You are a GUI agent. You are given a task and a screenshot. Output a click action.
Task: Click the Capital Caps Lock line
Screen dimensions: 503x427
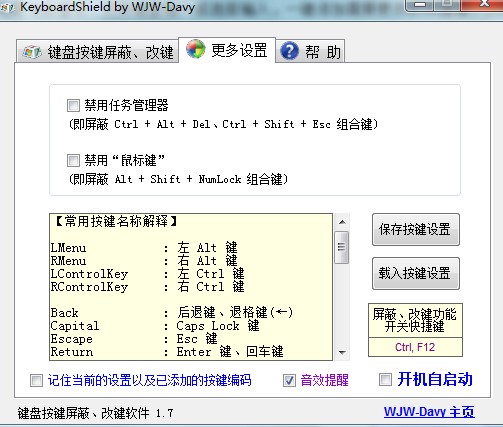(x=155, y=326)
